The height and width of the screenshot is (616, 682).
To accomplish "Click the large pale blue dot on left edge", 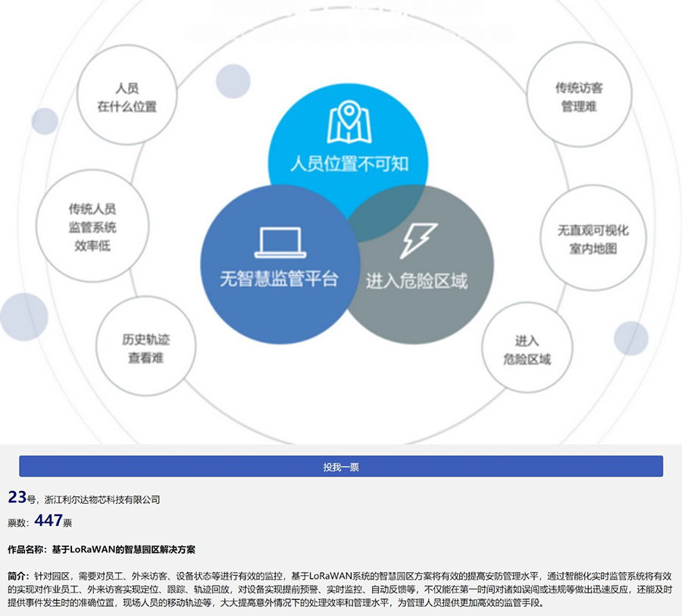I will [23, 317].
